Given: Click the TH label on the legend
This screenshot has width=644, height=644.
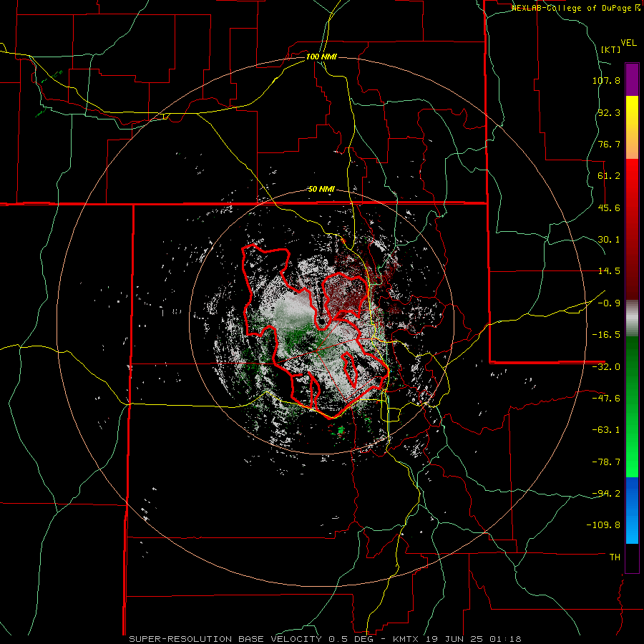Looking at the screenshot, I should (x=615, y=557).
